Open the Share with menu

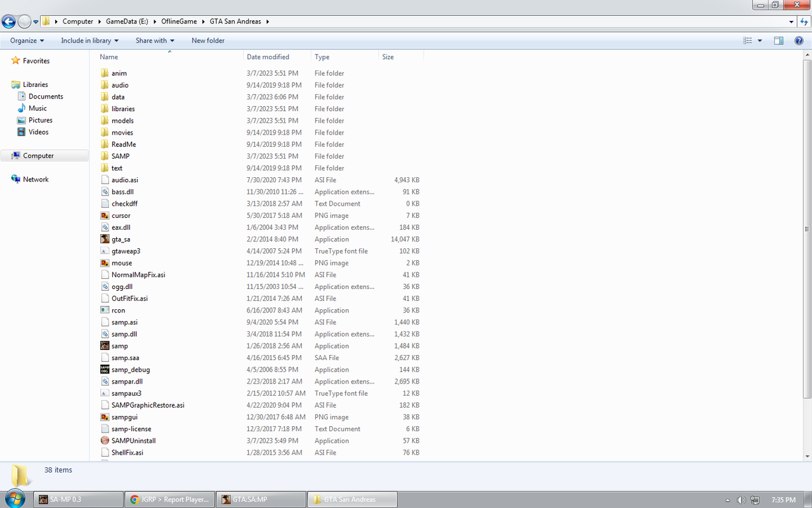(155, 41)
